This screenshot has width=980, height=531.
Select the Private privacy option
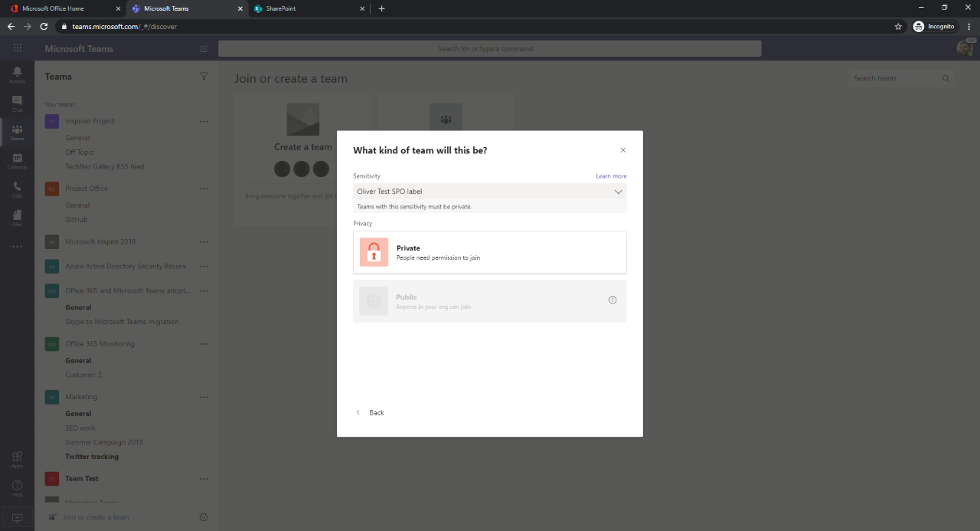click(489, 251)
